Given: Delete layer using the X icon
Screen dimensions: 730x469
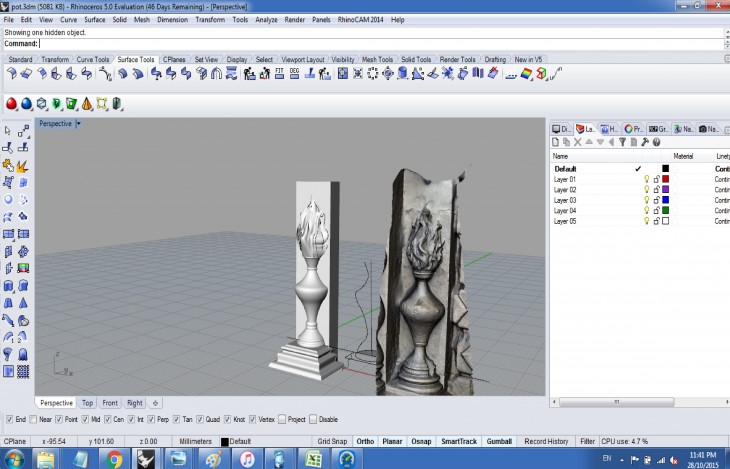Looking at the screenshot, I should (577, 142).
